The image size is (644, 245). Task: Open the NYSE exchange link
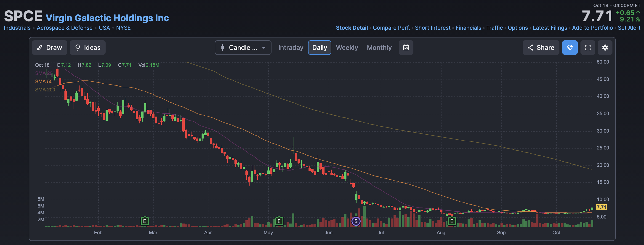123,28
